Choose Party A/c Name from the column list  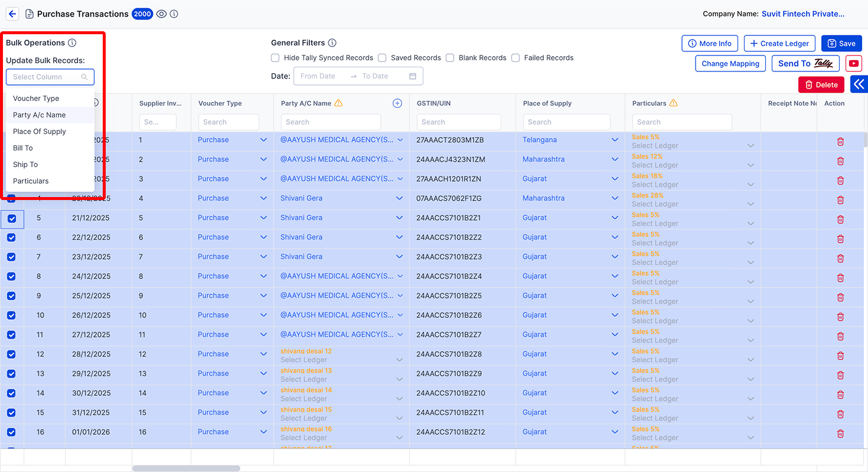point(50,115)
